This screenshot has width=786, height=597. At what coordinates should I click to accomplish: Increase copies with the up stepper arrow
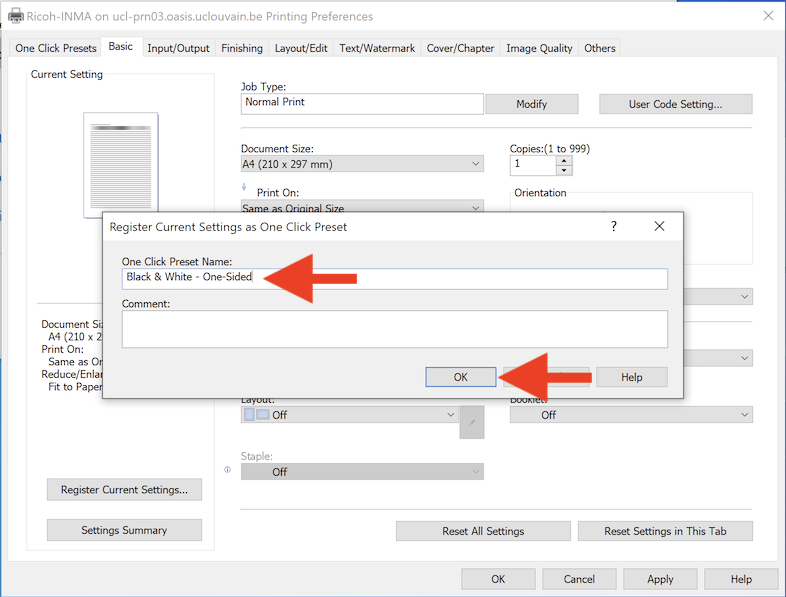[x=564, y=161]
